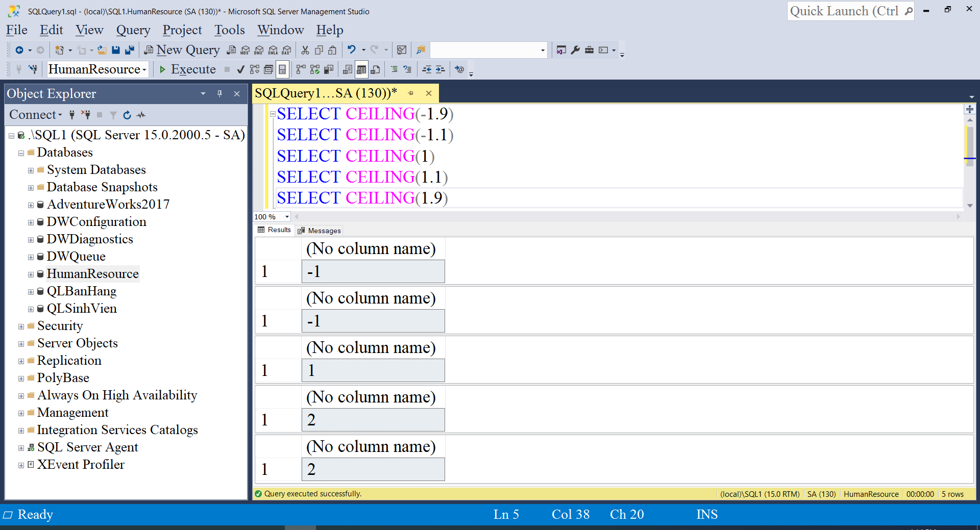
Task: Open Activity Monitor icon in Object Explorer
Action: (141, 115)
